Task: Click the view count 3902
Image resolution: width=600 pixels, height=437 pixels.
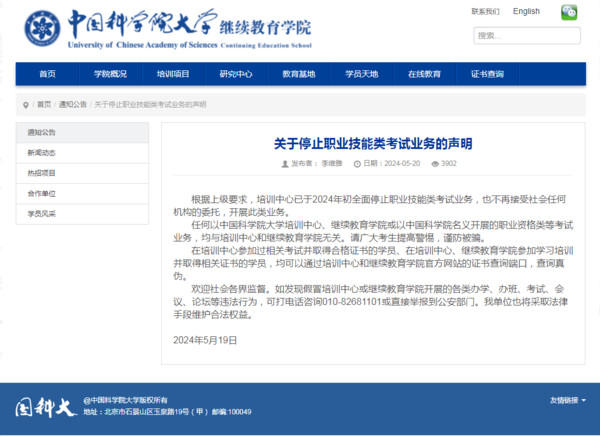Action: (x=449, y=164)
